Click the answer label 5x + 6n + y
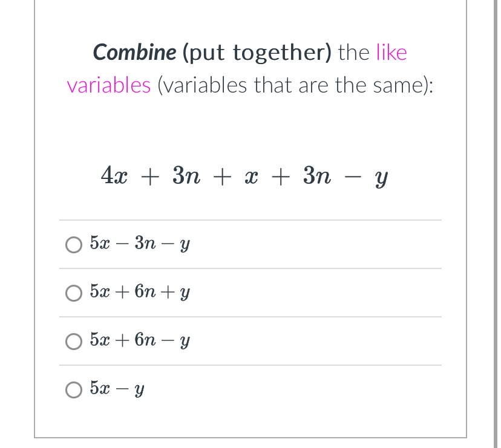Image resolution: width=501 pixels, height=448 pixels. (140, 292)
